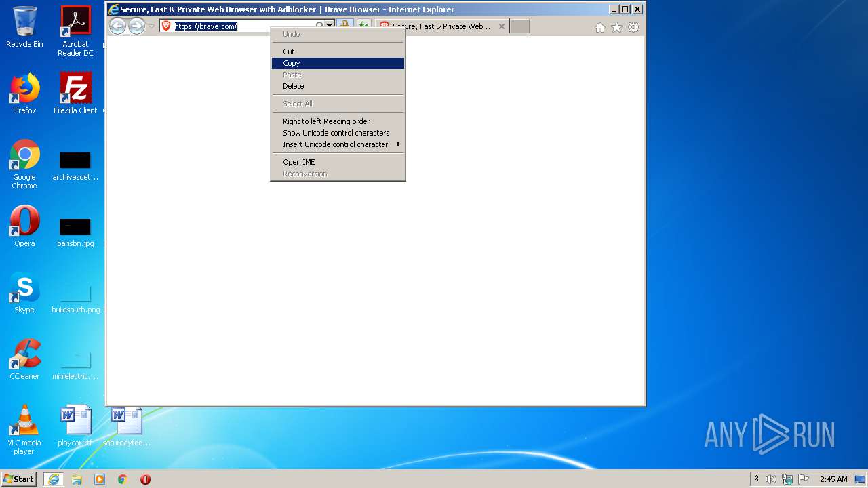Click the Refresh page icon

click(x=364, y=26)
